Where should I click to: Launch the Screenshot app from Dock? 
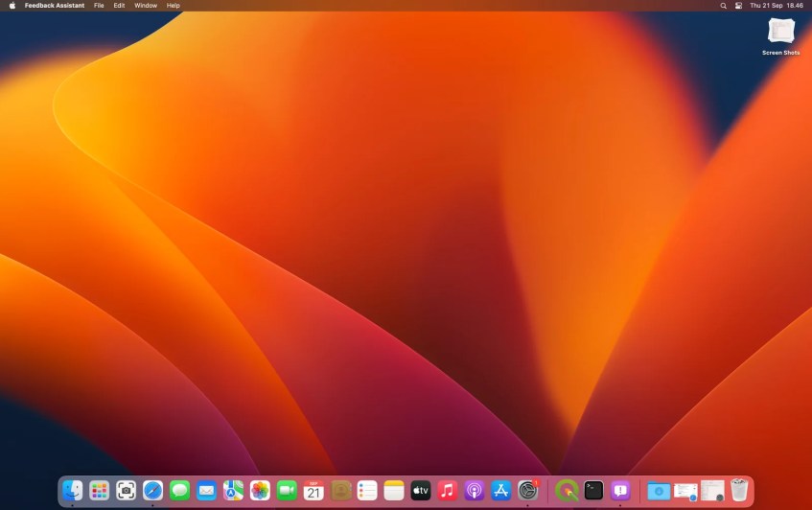[126, 490]
